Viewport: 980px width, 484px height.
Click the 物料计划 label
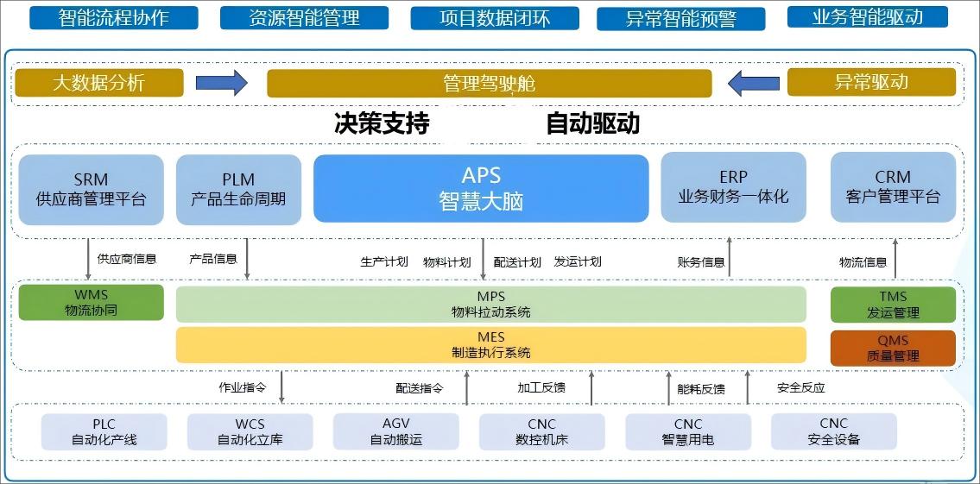(447, 261)
